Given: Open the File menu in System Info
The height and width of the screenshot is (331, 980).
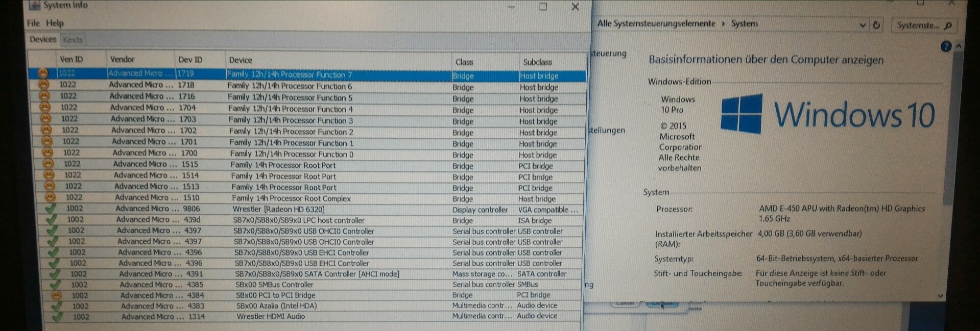Looking at the screenshot, I should (33, 23).
